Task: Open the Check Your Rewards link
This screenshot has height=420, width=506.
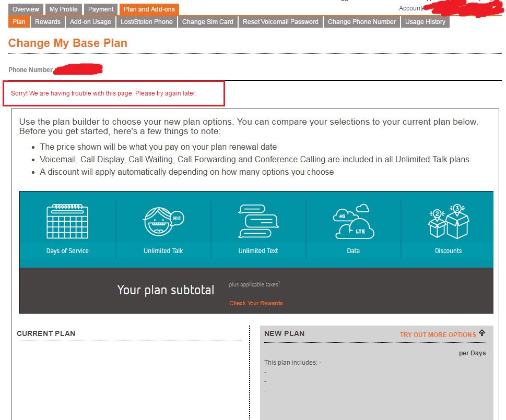Action: pos(255,303)
